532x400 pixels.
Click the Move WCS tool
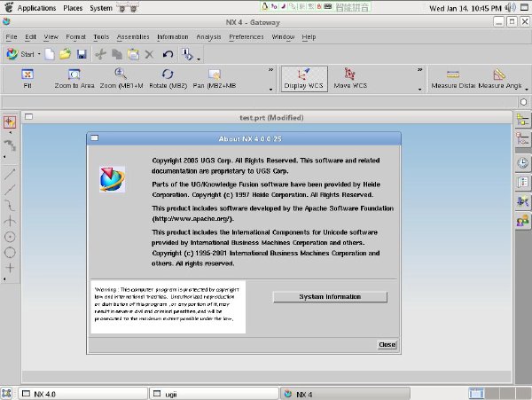[x=350, y=79]
